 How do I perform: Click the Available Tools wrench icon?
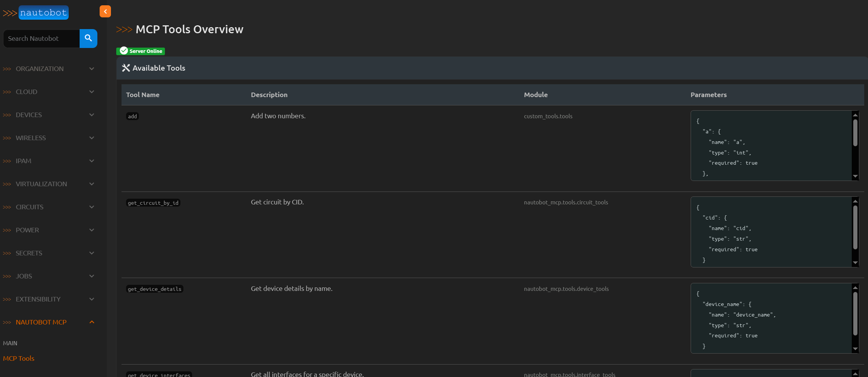click(x=126, y=68)
